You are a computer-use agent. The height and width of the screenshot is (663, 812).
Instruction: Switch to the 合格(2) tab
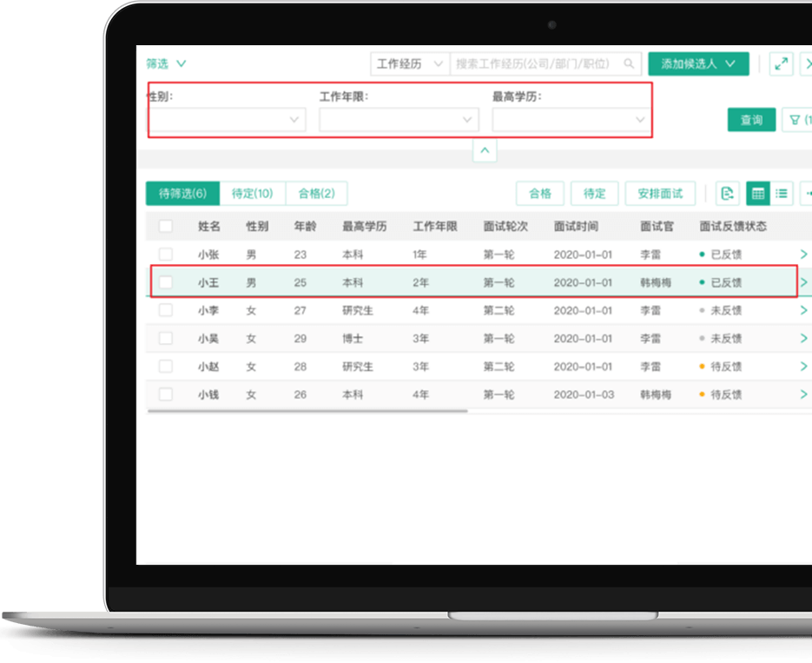[x=316, y=194]
